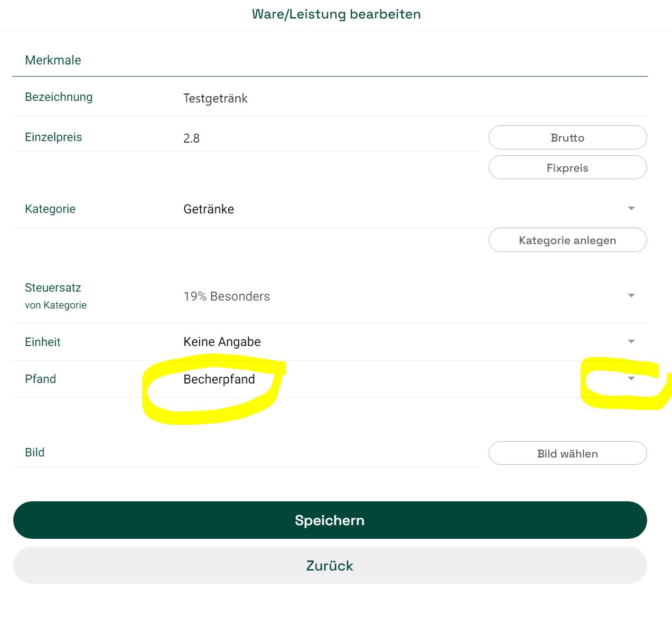Screen dimensions: 672x626
Task: Click the Ware/Leistung bearbeiten title
Action: [x=336, y=14]
